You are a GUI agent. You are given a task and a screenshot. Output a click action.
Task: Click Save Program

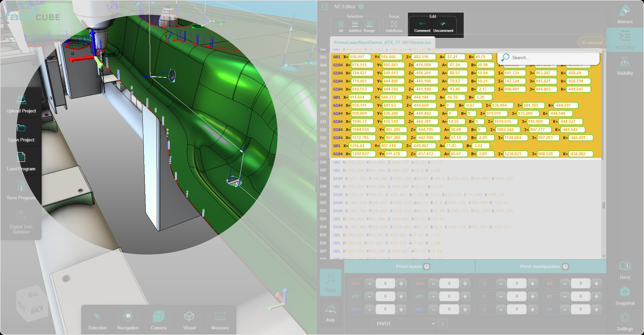tap(21, 190)
